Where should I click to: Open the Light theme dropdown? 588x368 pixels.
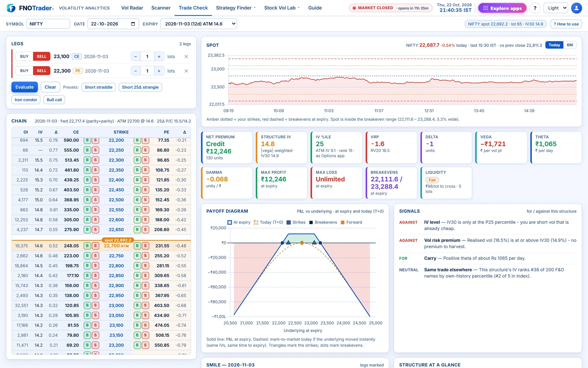[556, 8]
